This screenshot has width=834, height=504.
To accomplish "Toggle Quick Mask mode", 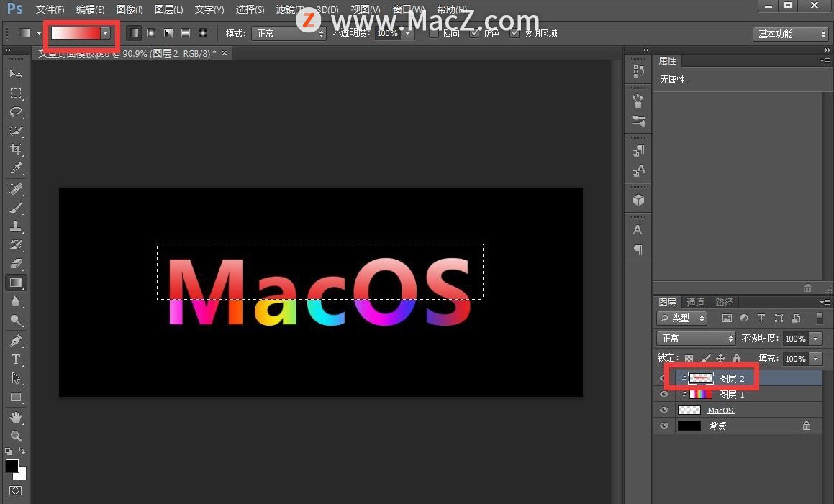I will click(x=15, y=491).
